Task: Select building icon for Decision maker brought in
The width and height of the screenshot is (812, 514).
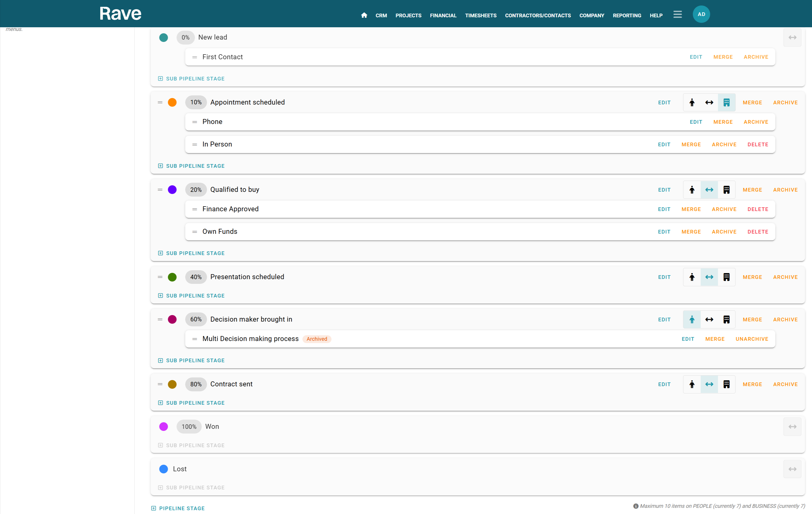Action: click(727, 320)
